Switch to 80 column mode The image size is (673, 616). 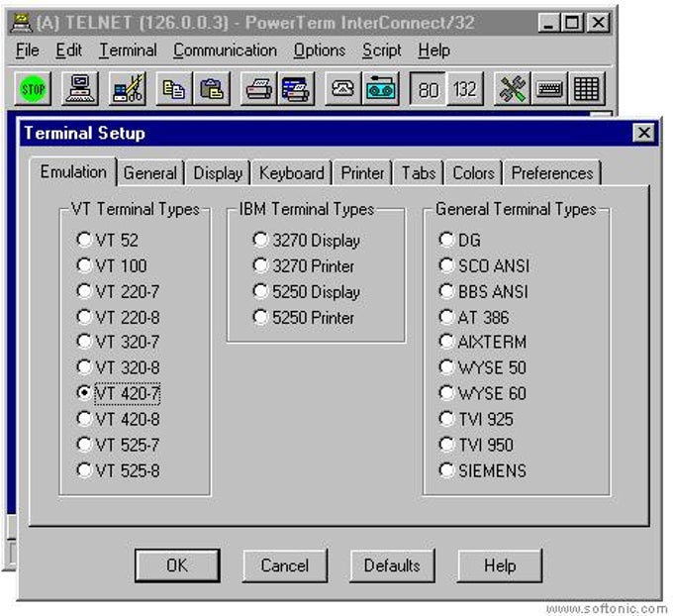tap(428, 89)
